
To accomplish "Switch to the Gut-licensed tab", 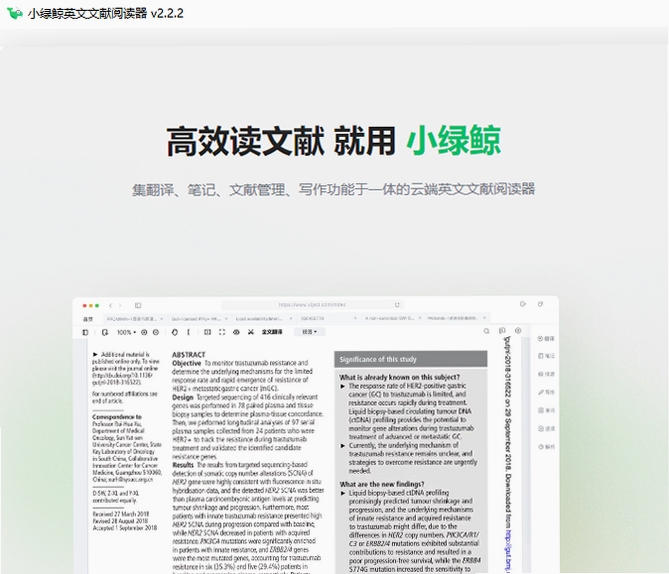I will pos(197,318).
